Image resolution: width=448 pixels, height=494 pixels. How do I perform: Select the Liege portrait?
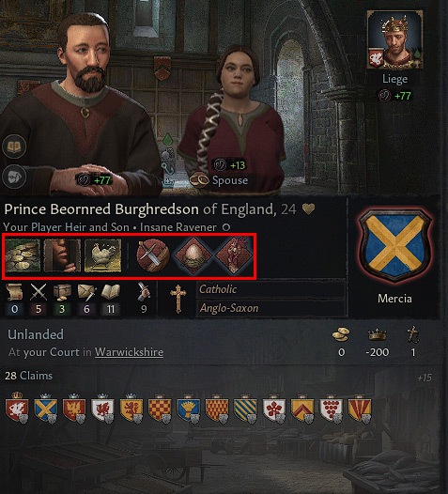point(394,39)
